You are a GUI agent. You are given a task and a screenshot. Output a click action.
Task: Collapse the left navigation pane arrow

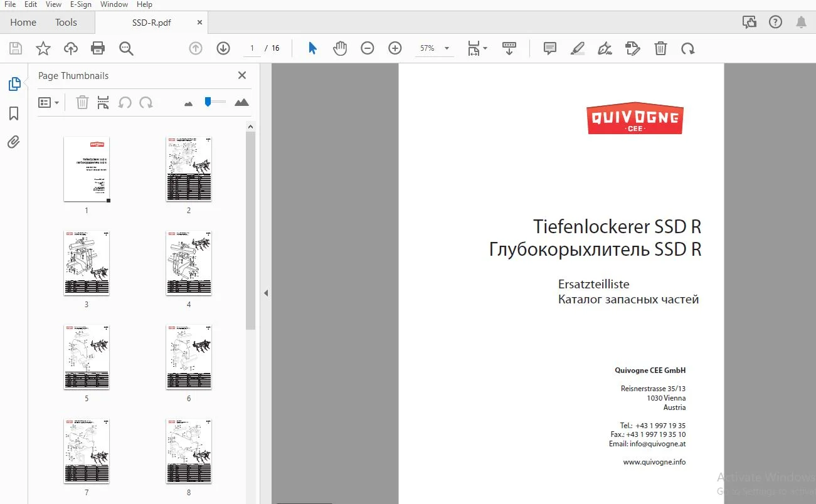[266, 293]
